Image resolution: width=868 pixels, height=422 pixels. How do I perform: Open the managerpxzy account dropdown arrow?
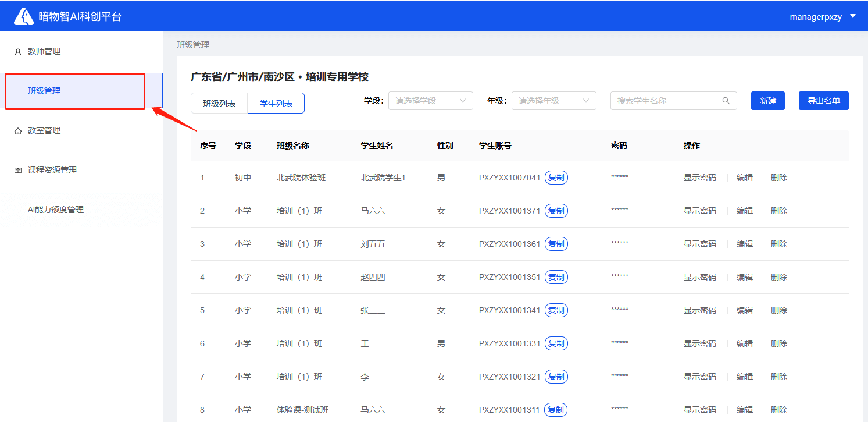(x=853, y=16)
